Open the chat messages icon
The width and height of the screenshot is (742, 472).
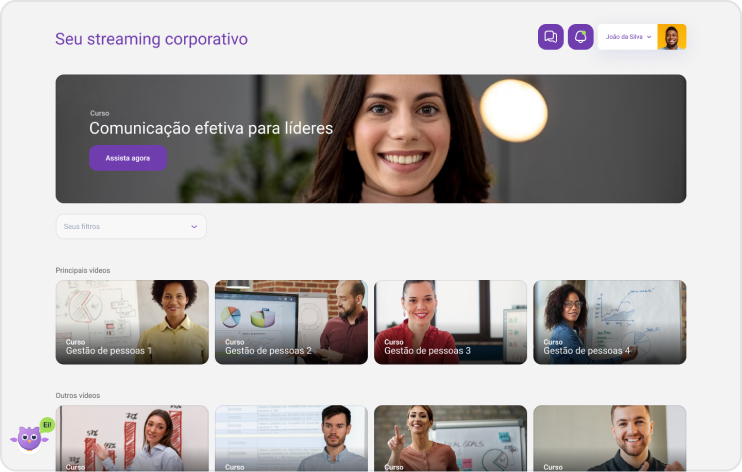[550, 37]
